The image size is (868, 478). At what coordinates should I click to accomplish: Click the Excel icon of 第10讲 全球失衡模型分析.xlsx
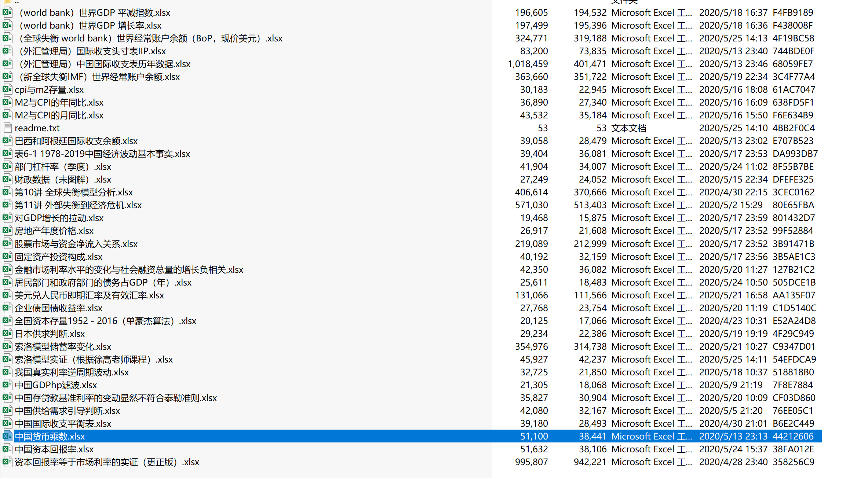(x=7, y=192)
